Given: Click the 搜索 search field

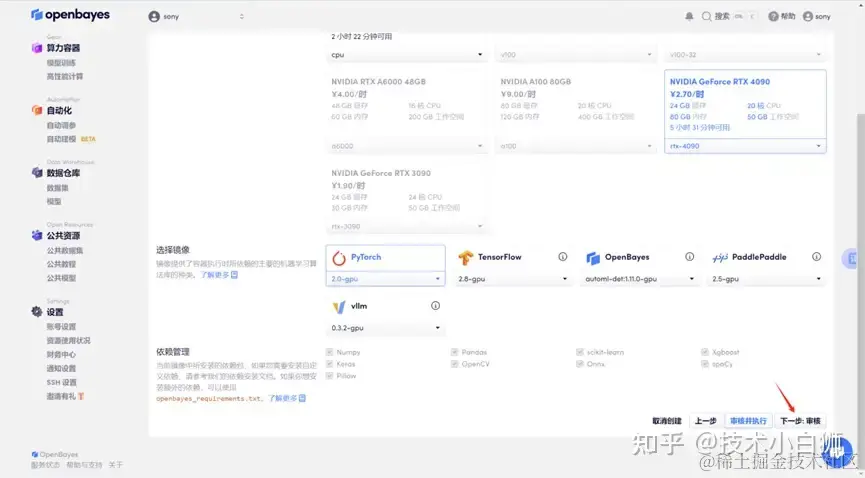Looking at the screenshot, I should (729, 17).
